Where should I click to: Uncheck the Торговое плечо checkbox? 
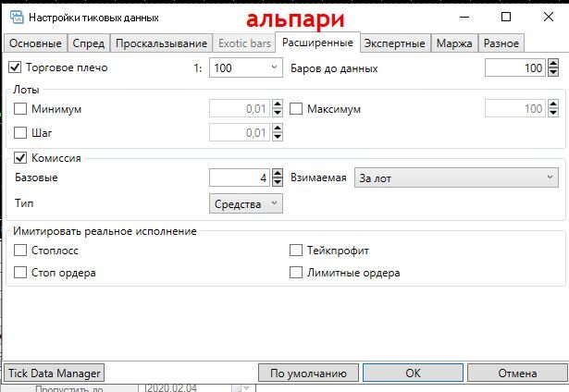(x=15, y=67)
